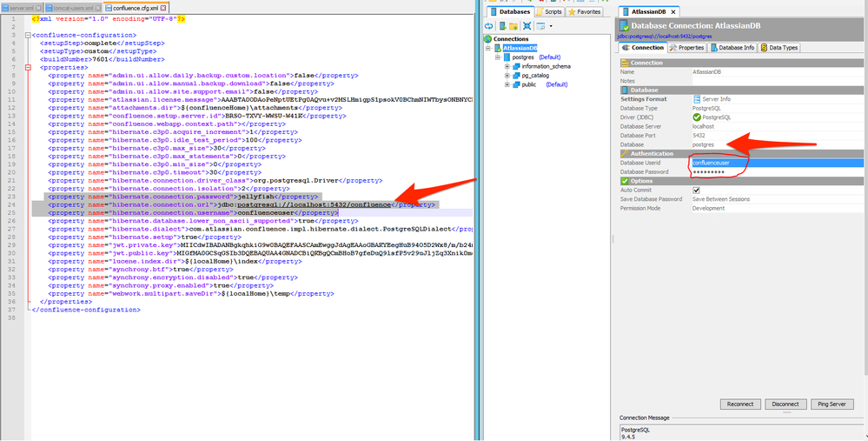Click the public schema icon
868x441 pixels.
pyautogui.click(x=516, y=84)
